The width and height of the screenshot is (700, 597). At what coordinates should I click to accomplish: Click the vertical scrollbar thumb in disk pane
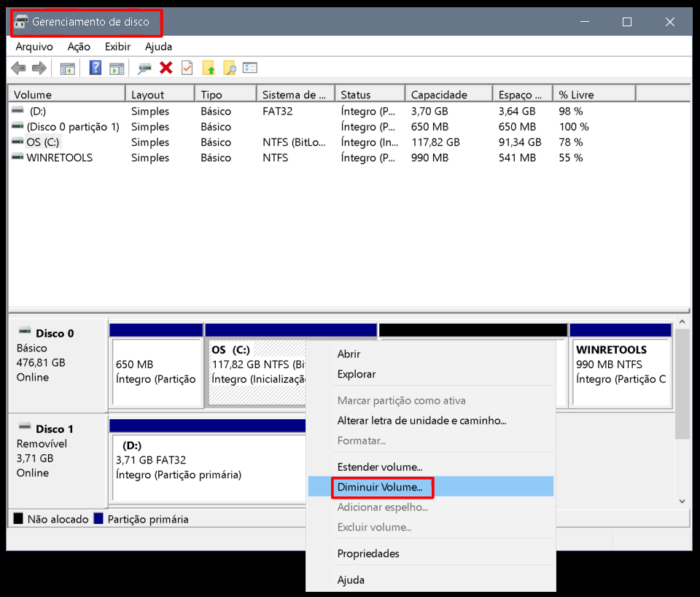[x=682, y=384]
